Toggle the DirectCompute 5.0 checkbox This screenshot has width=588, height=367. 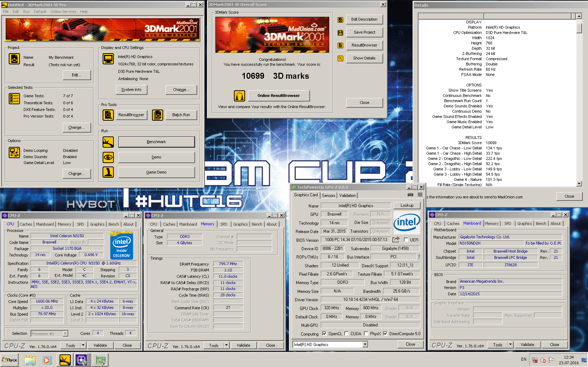[385, 334]
